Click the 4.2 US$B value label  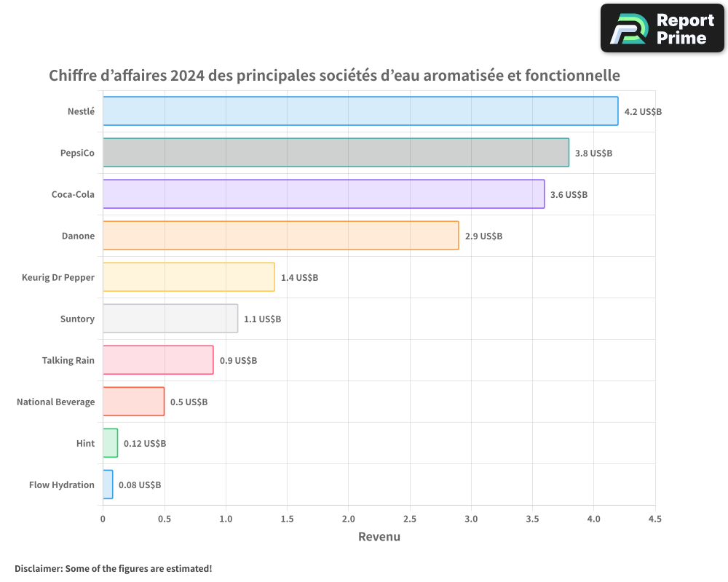[643, 112]
